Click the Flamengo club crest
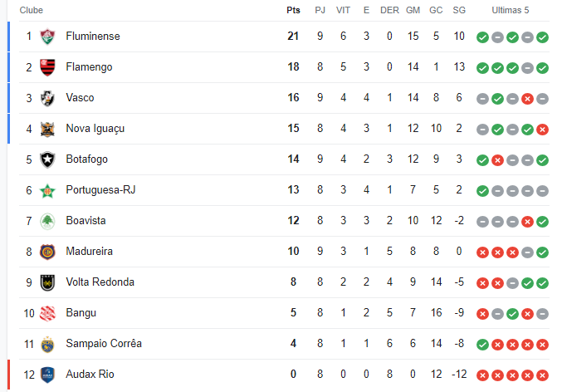Screen dimensions: 562x392 pos(47,67)
